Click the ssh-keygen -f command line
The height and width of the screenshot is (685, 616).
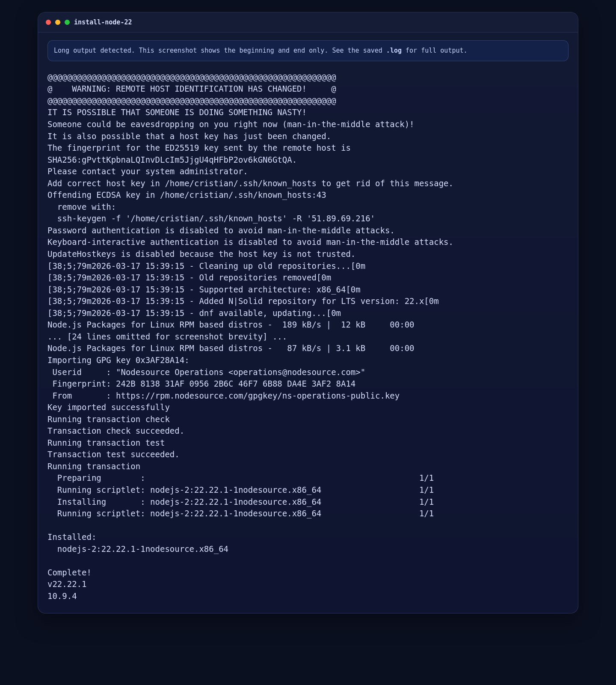tap(216, 219)
